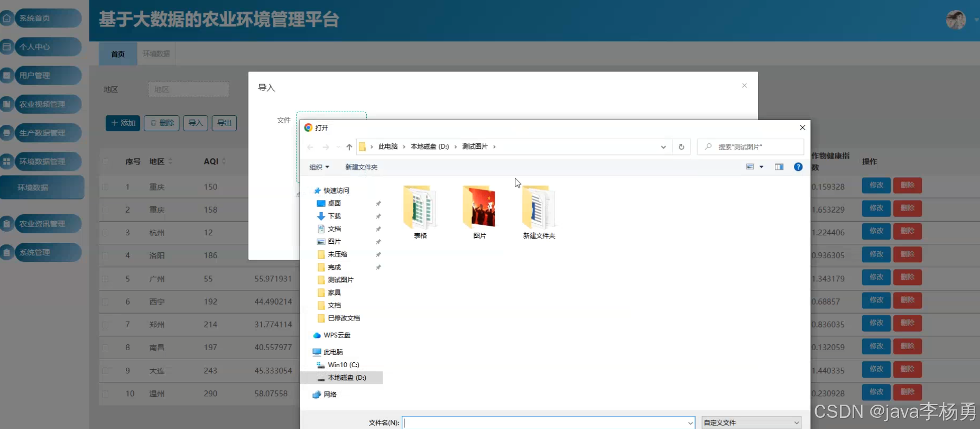Check the checkbox for row 7 郑州
This screenshot has width=980, height=429.
pyautogui.click(x=105, y=325)
